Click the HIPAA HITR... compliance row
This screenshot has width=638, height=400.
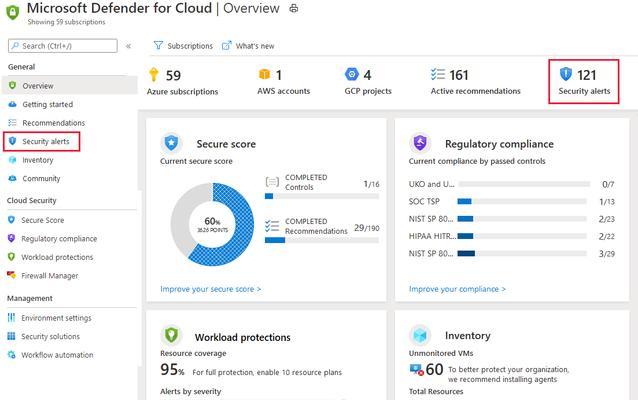[512, 236]
